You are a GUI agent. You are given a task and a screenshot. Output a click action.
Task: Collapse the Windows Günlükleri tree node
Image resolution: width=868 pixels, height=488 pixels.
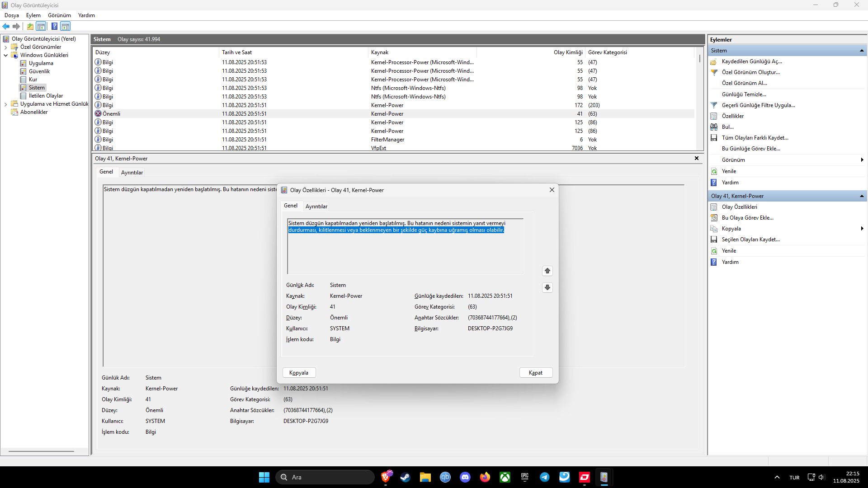(x=5, y=55)
